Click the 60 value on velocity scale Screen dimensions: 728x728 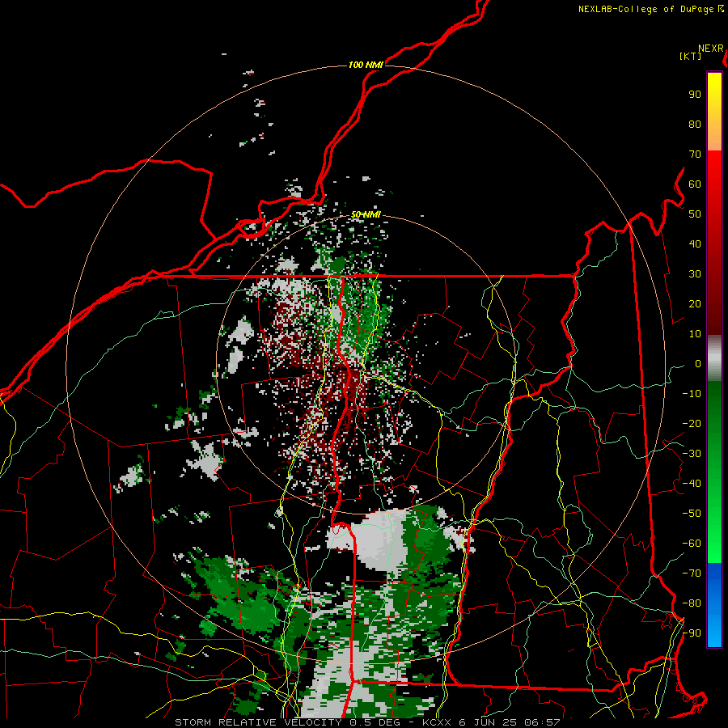[x=695, y=184]
